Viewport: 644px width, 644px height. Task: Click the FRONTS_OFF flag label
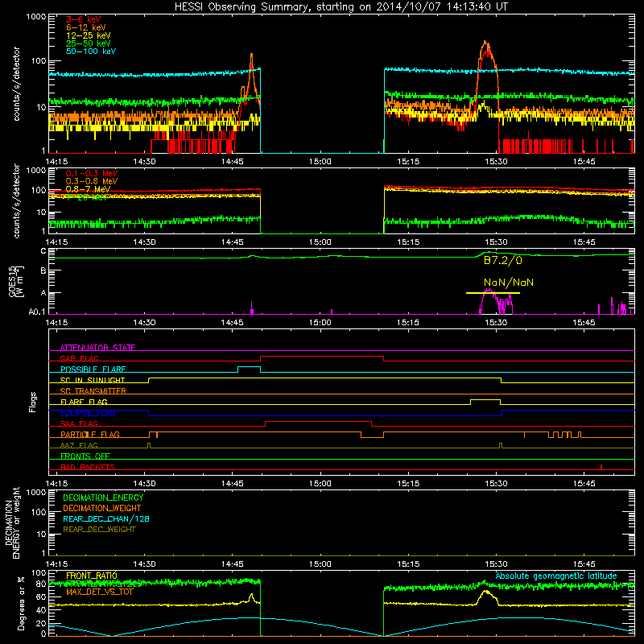click(85, 456)
